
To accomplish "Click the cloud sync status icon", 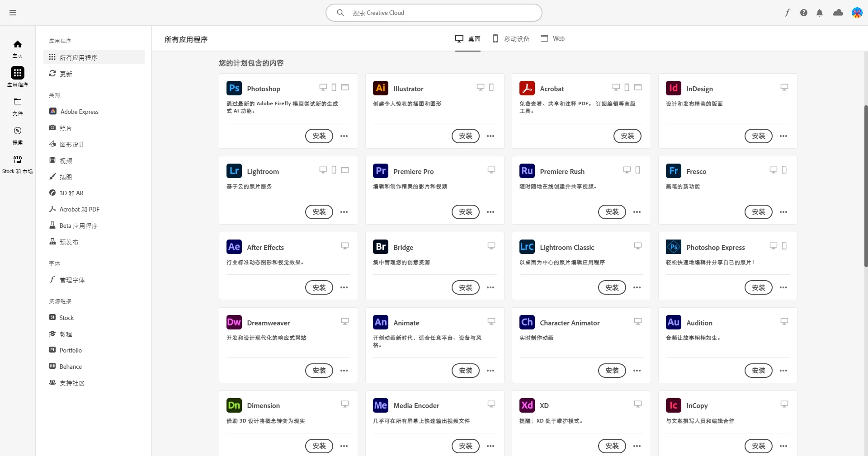I will pyautogui.click(x=838, y=13).
